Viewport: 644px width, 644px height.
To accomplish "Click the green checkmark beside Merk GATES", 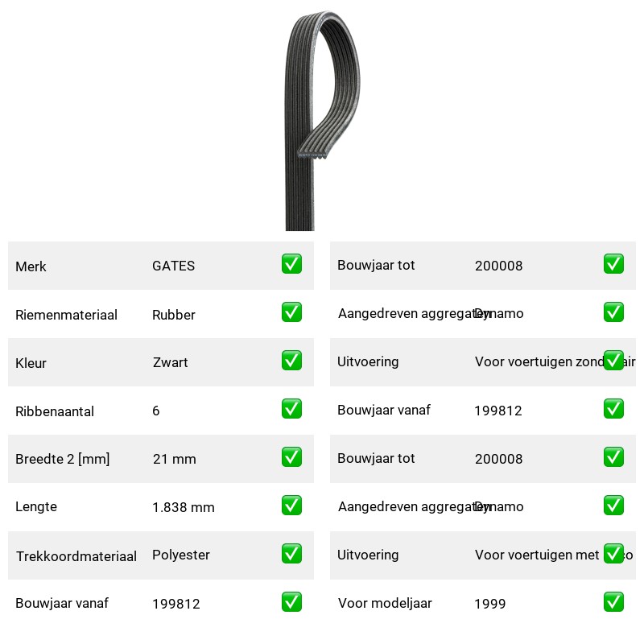I will tap(291, 264).
